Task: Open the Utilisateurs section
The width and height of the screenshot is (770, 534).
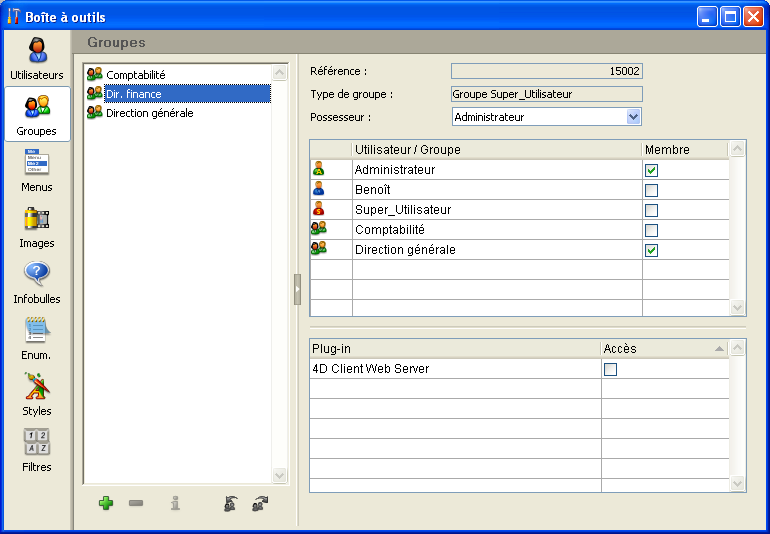Action: click(x=37, y=58)
